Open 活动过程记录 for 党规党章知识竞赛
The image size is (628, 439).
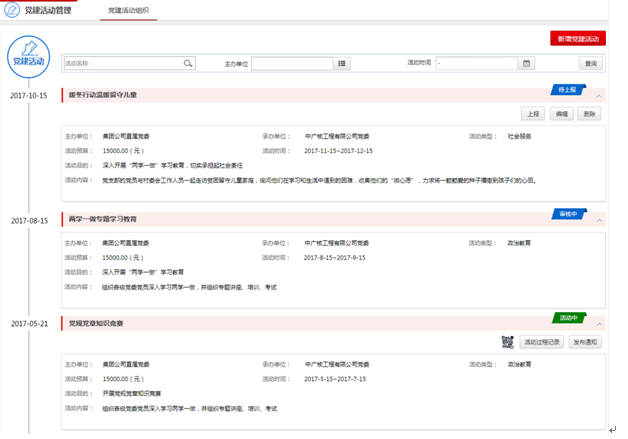point(542,342)
